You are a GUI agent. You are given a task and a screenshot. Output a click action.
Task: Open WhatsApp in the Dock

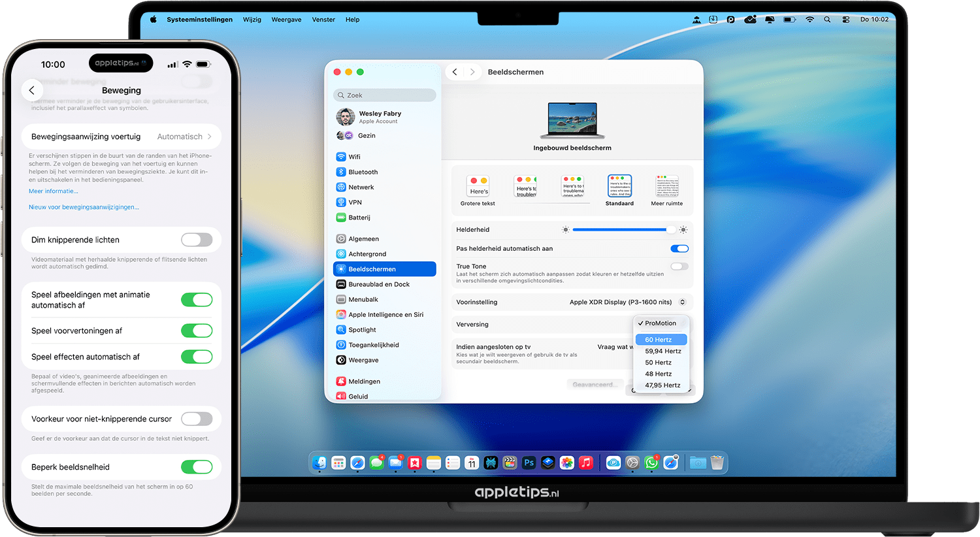tap(651, 463)
